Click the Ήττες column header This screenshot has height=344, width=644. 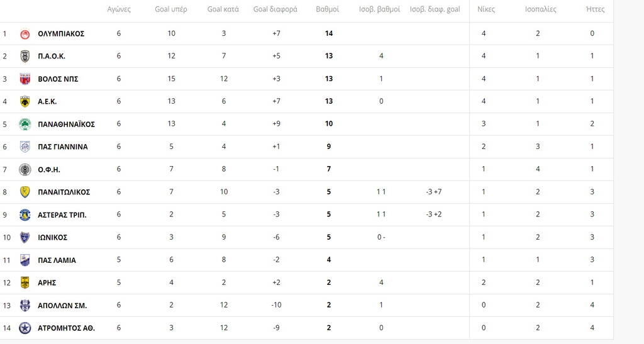[595, 10]
